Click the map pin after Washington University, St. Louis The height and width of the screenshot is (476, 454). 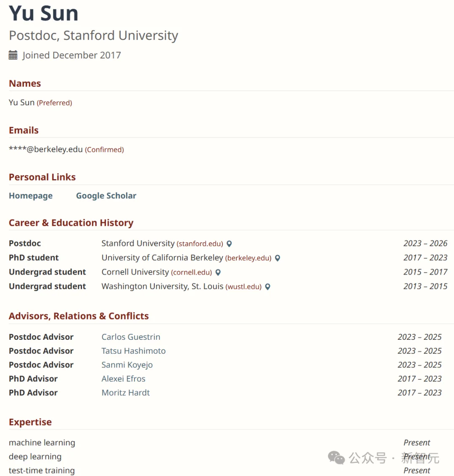coord(267,287)
